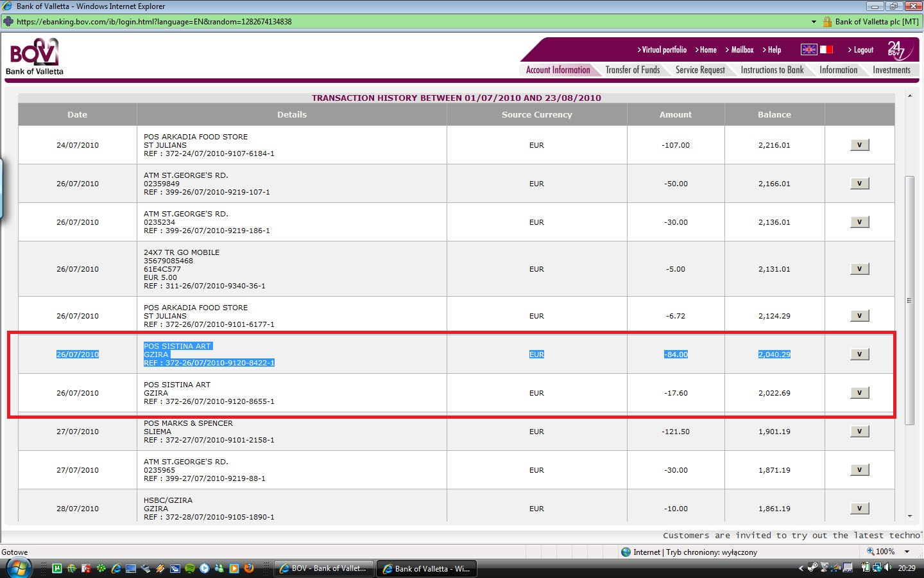
Task: Open the address bar dropdown arrow
Action: pyautogui.click(x=814, y=22)
